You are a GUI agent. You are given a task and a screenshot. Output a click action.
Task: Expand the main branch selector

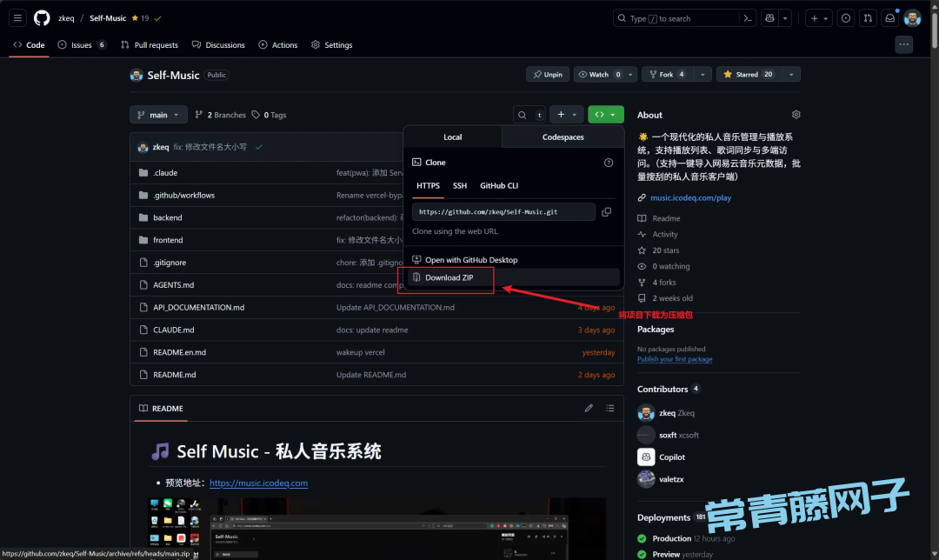158,115
